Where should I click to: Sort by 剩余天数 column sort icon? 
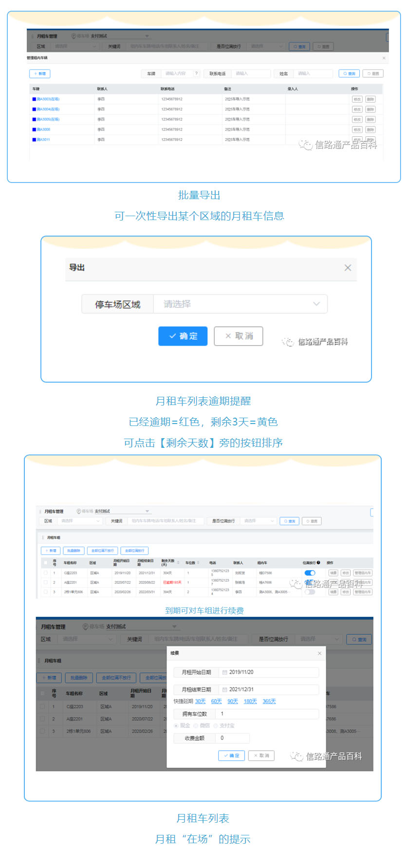pyautogui.click(x=178, y=563)
